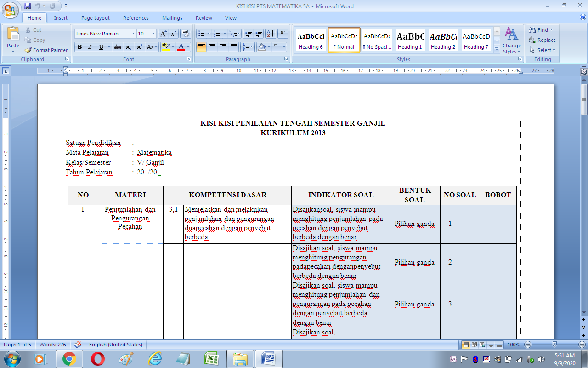This screenshot has height=368, width=588.
Task: Apply the No Spacing style
Action: (377, 40)
